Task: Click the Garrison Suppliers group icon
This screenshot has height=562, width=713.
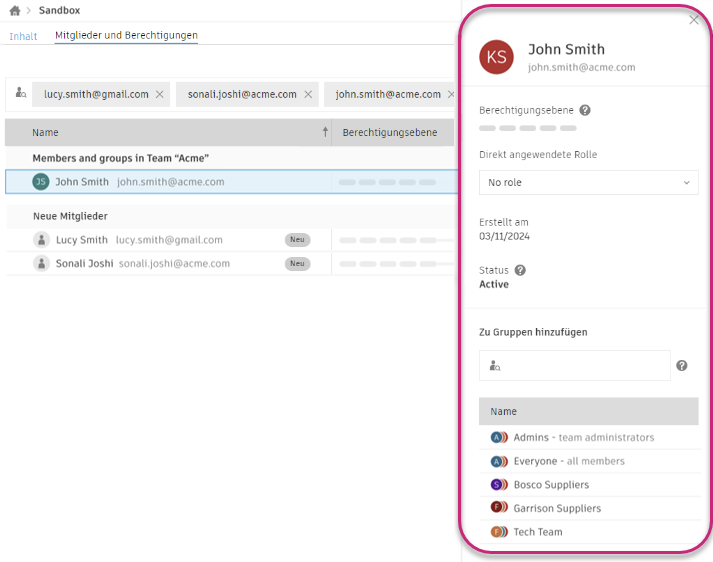Action: pyautogui.click(x=499, y=507)
